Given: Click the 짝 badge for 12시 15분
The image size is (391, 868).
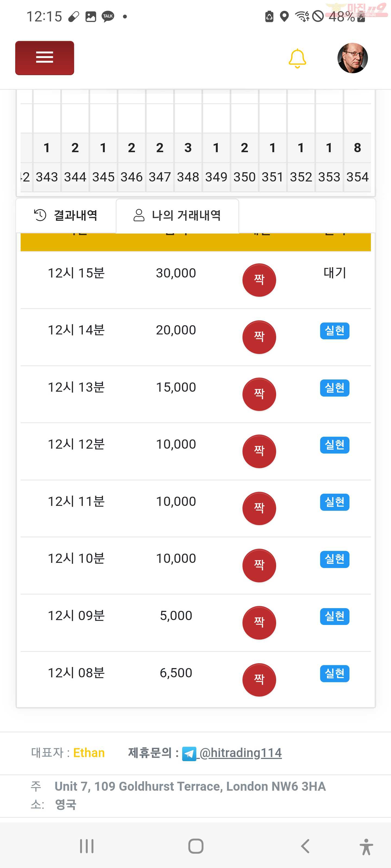Looking at the screenshot, I should (259, 280).
